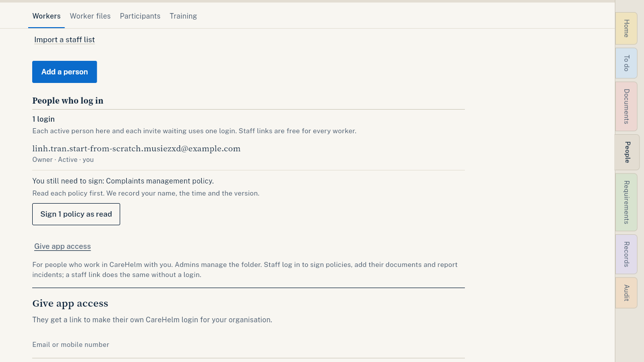Open the Participants tab

pos(140,16)
